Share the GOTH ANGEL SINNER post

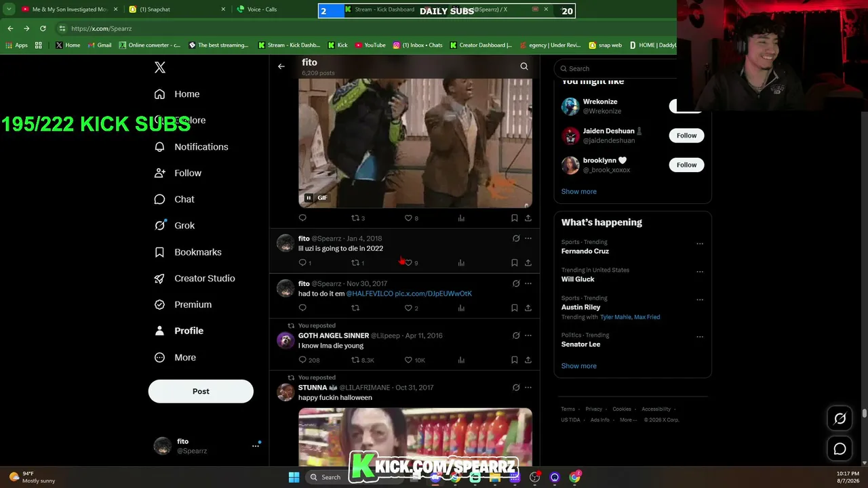[x=528, y=360]
